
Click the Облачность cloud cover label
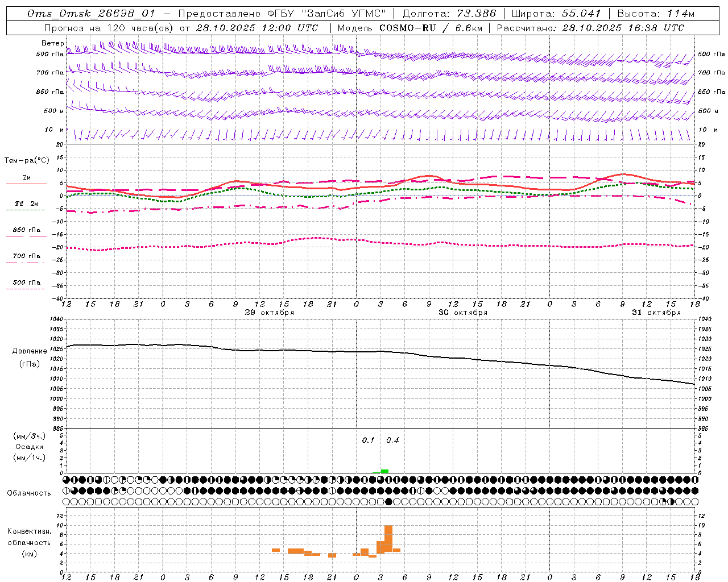tap(29, 493)
